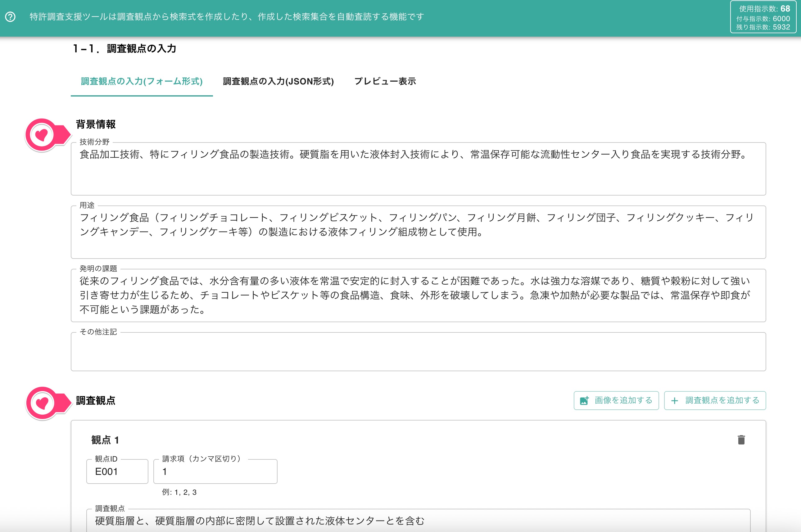Screen dimensions: 801x532
Task: Click the 1-1. 調査観点の入力 heading
Action: (x=124, y=48)
